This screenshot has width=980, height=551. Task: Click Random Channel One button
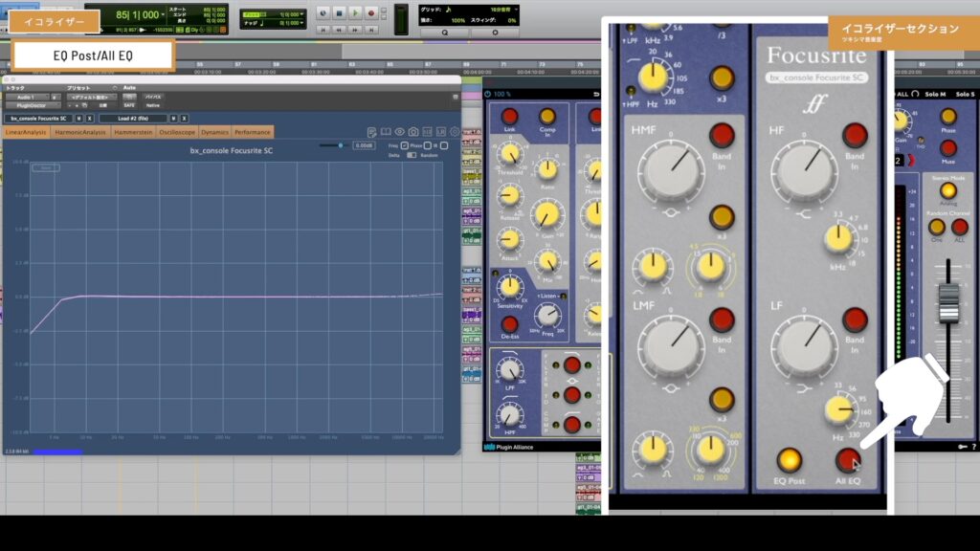936,227
